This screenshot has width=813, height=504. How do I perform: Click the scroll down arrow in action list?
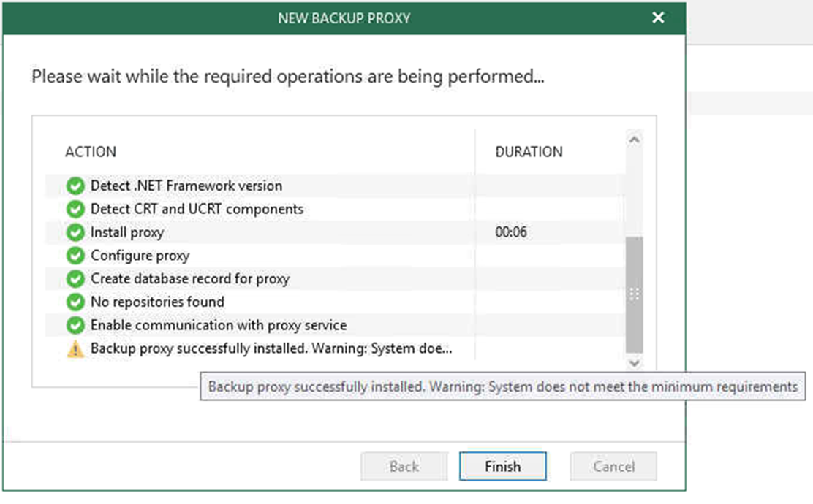tap(634, 363)
